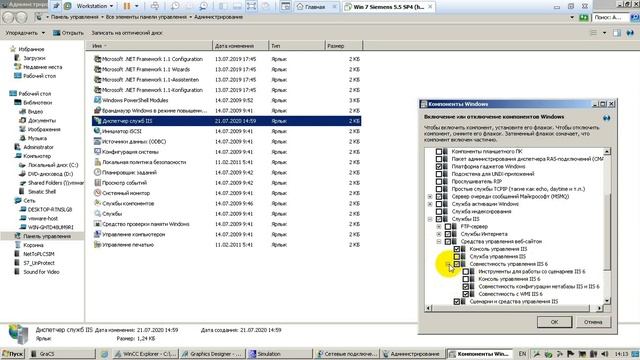Viewport: 640px width, 360px height.
Task: Click the VMware take snapshot icon
Action: (x=175, y=6)
